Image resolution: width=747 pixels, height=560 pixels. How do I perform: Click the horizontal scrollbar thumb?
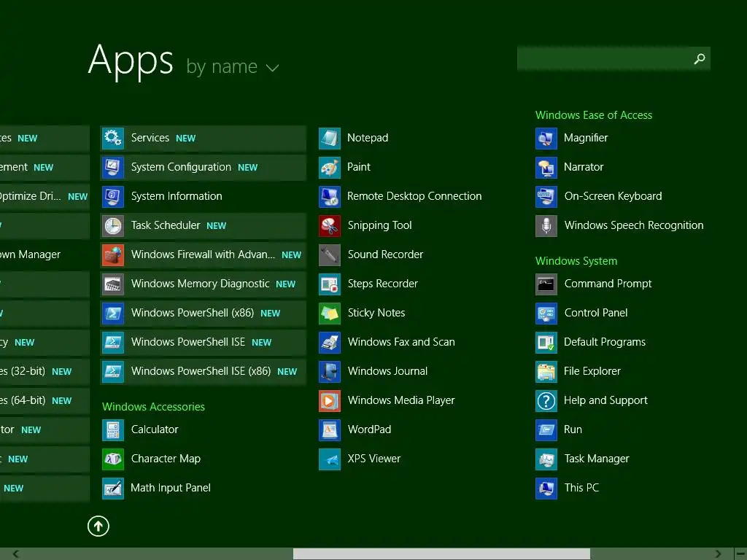point(441,554)
